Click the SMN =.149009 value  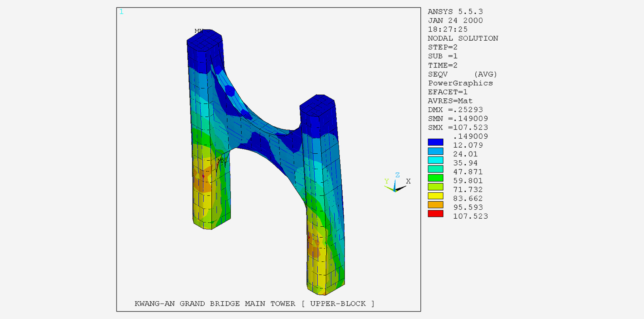click(458, 119)
